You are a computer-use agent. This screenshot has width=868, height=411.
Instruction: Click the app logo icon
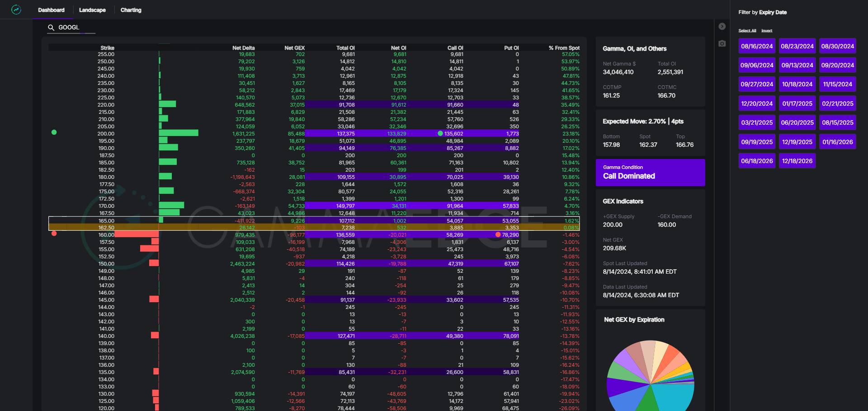(x=16, y=9)
